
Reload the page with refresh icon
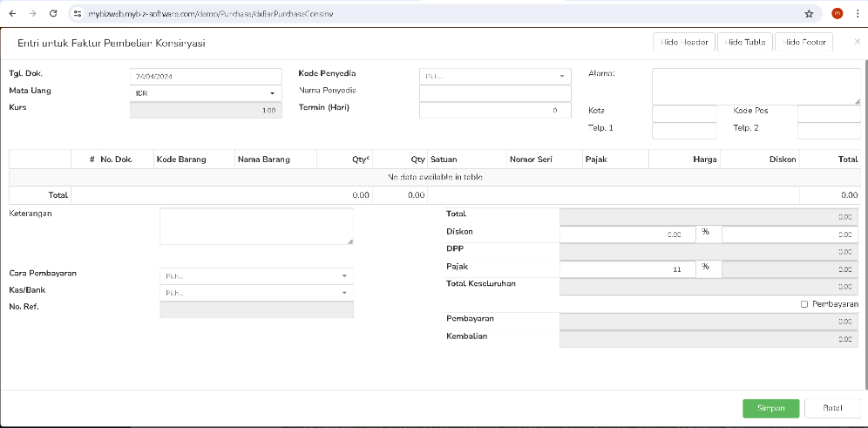53,13
